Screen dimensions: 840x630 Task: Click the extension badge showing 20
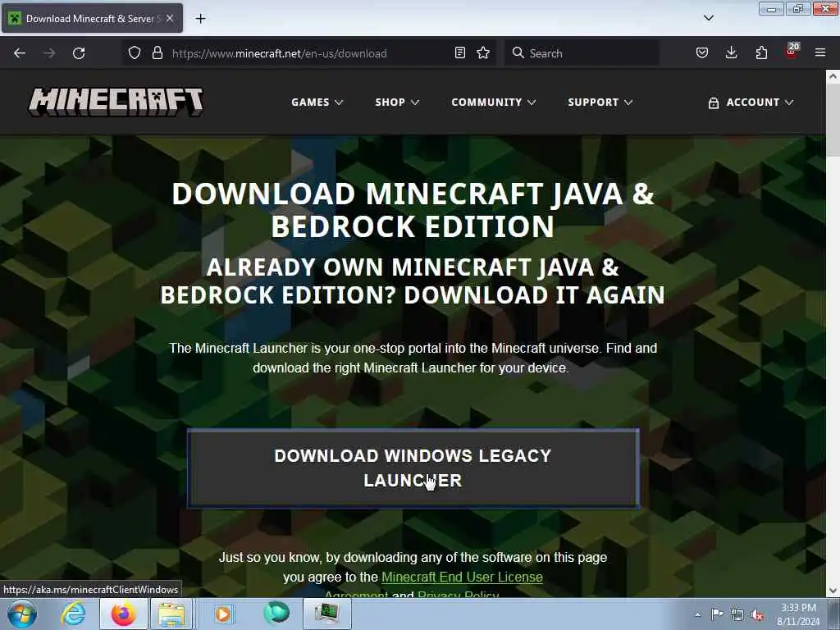[792, 50]
